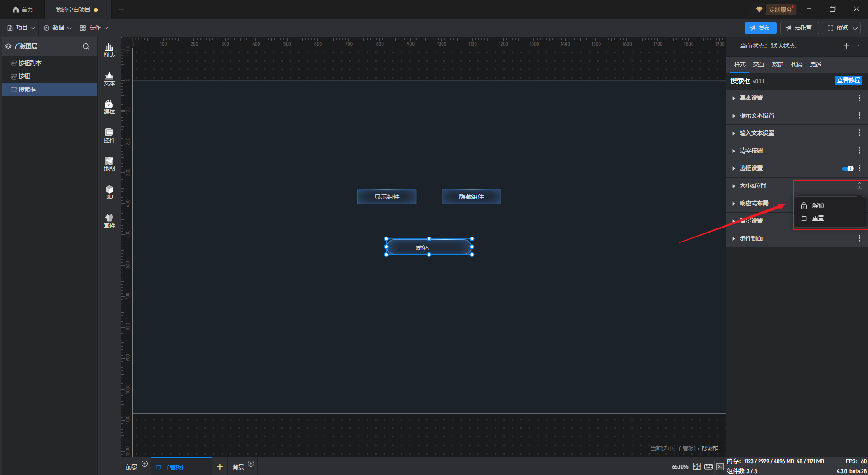Add a new sub-board with the plus button
This screenshot has height=475, width=868.
(x=220, y=466)
